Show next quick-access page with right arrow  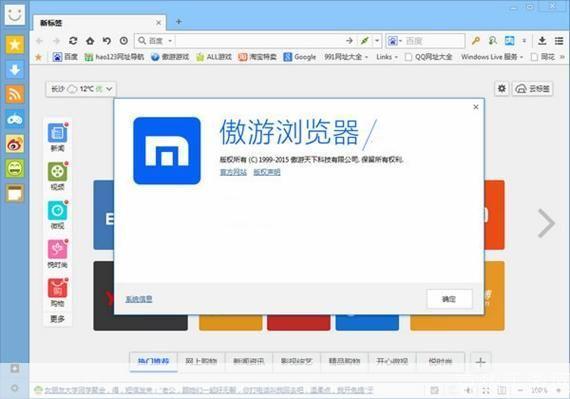[x=546, y=223]
